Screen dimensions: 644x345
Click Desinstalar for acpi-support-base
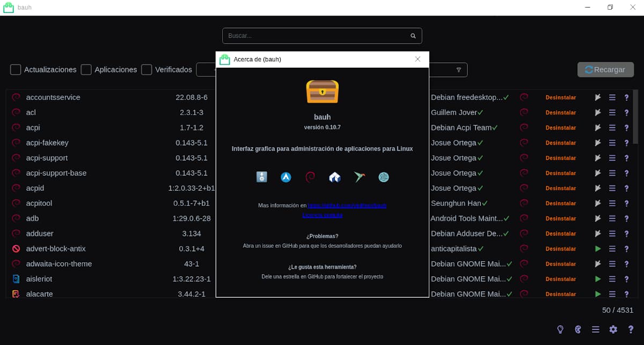tap(561, 173)
